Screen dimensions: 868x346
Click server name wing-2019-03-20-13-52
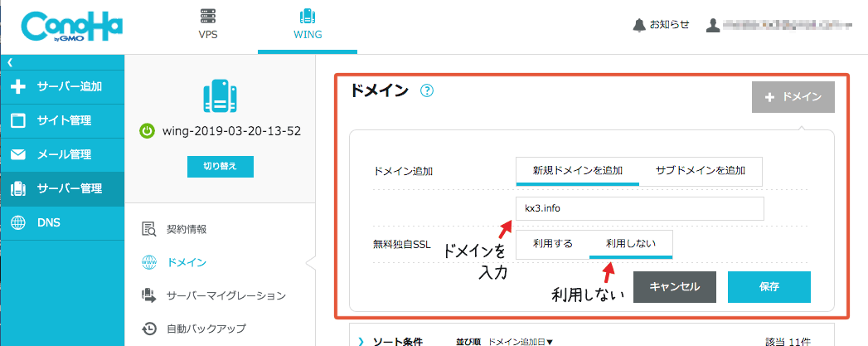click(x=231, y=131)
